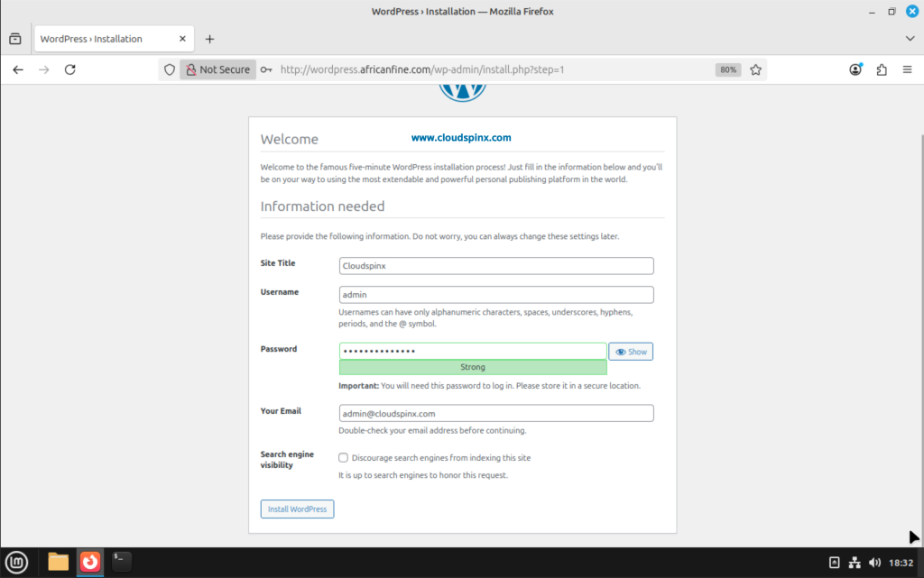924x578 pixels.
Task: Click the WordPress logo at page top
Action: [463, 92]
